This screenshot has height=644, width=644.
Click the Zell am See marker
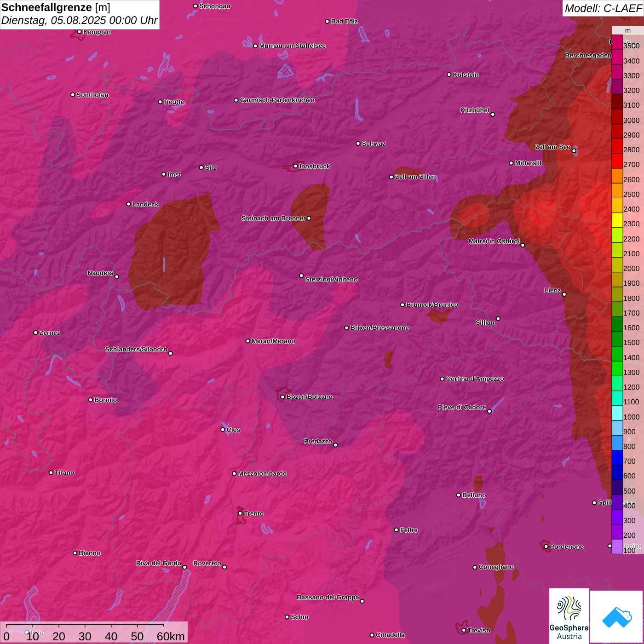(x=574, y=151)
